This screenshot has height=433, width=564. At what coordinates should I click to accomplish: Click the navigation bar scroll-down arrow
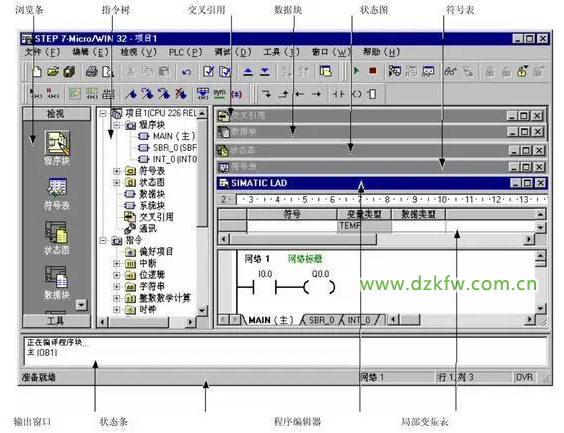pyautogui.click(x=82, y=305)
